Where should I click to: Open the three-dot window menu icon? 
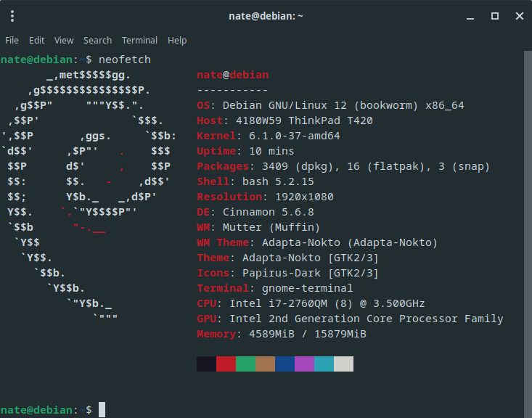12,16
